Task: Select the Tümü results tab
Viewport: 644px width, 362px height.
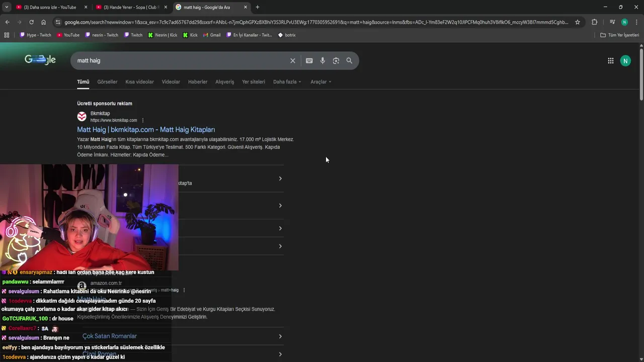Action: click(x=83, y=82)
